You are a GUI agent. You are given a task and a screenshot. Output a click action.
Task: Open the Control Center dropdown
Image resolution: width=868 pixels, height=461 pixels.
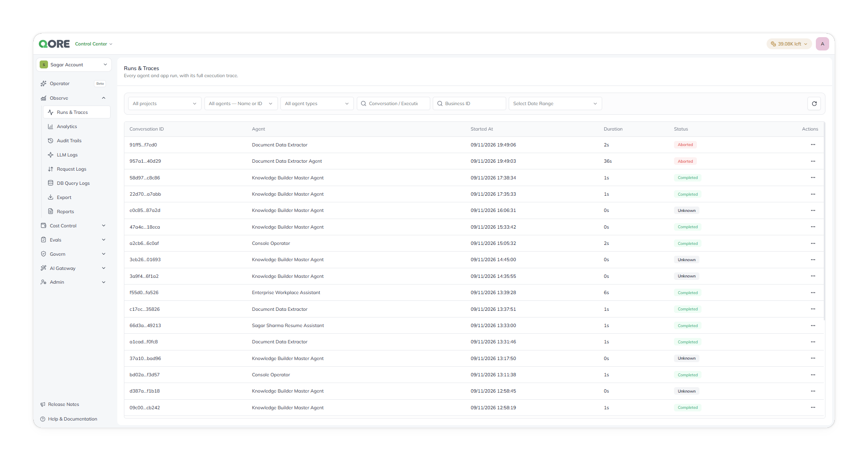[x=94, y=44]
